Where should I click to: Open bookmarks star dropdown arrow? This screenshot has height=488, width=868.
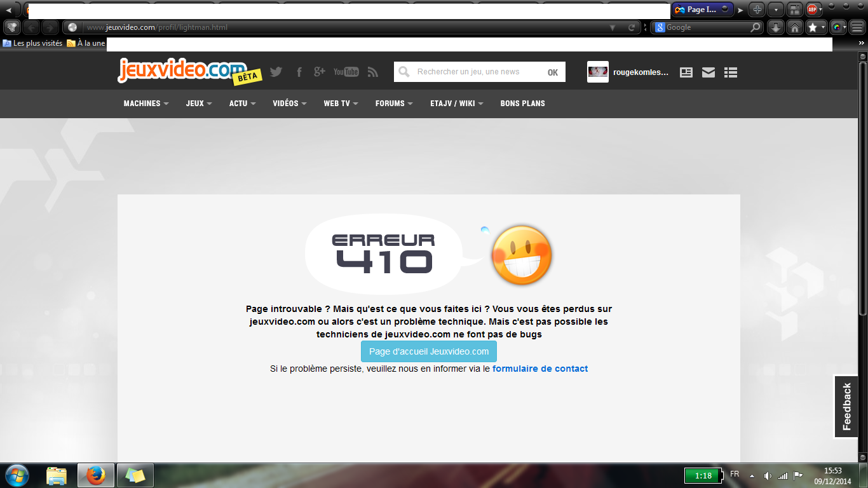824,27
